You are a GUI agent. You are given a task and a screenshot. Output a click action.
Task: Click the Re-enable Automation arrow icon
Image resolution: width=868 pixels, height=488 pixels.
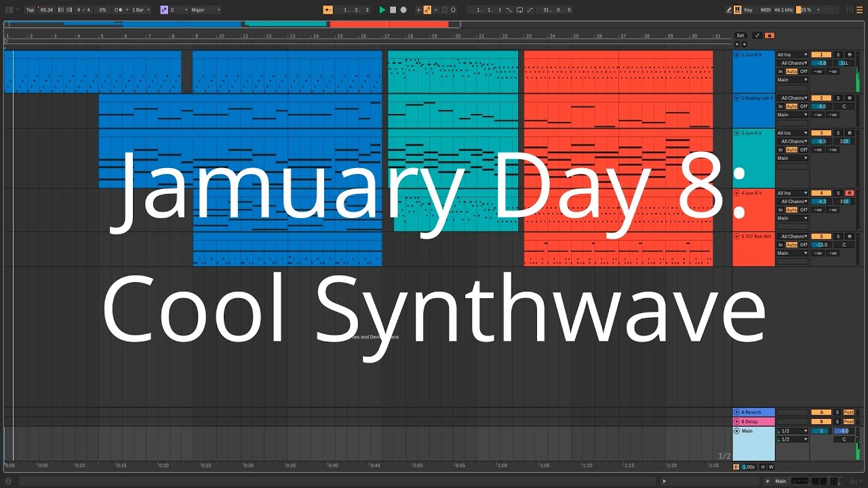[436, 10]
